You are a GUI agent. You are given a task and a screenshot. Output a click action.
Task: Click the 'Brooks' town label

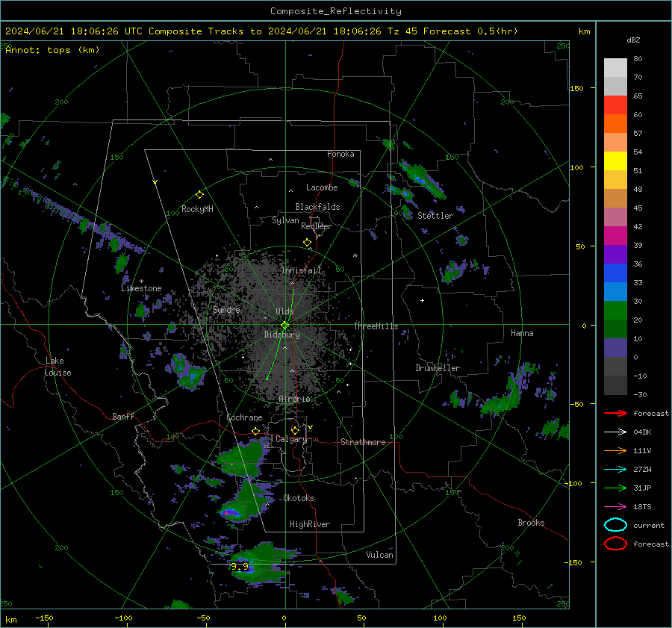pyautogui.click(x=531, y=523)
